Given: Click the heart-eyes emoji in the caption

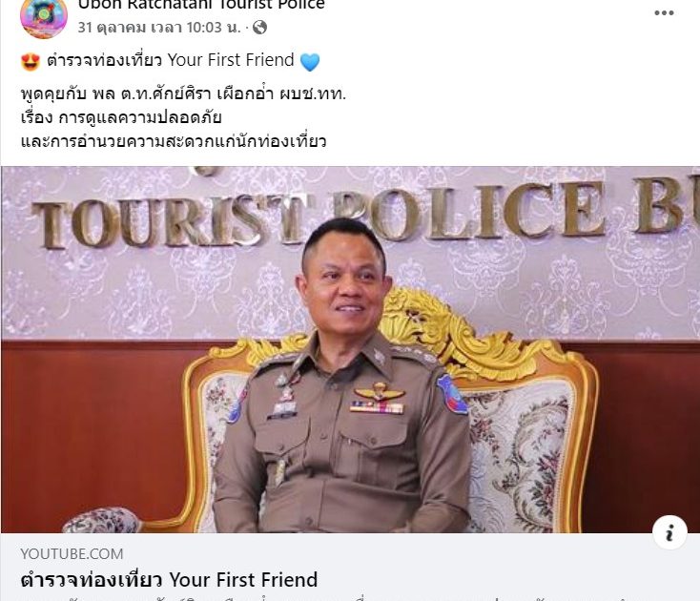Looking at the screenshot, I should 31,62.
